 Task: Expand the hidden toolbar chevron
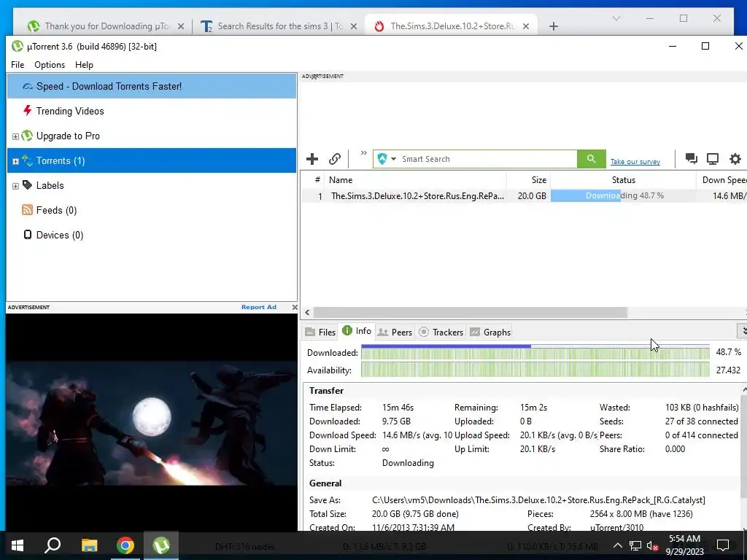[x=364, y=153]
